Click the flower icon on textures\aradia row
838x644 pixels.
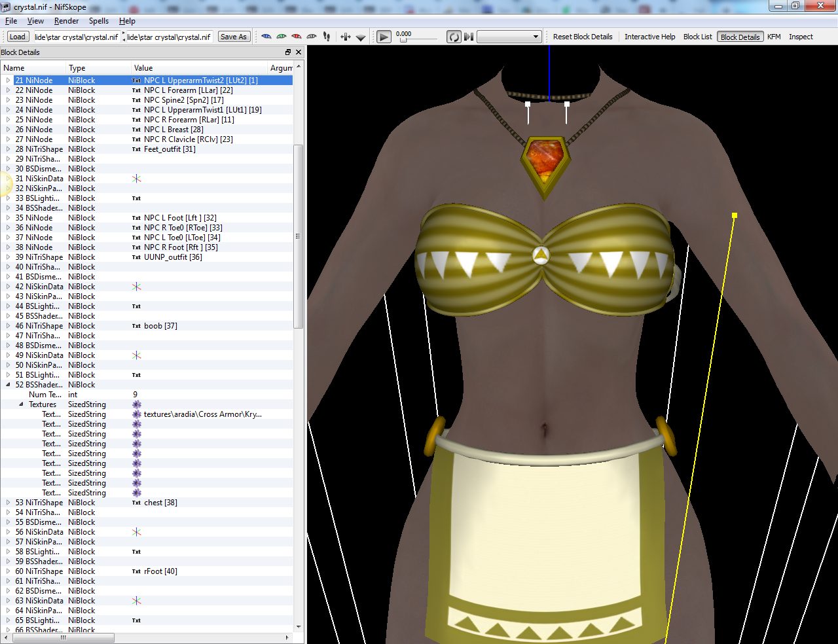click(x=137, y=414)
